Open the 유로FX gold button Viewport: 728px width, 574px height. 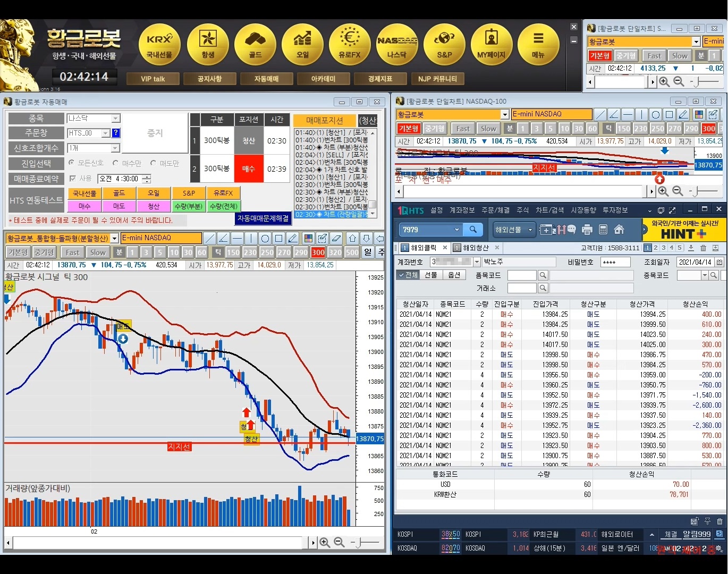coord(350,45)
